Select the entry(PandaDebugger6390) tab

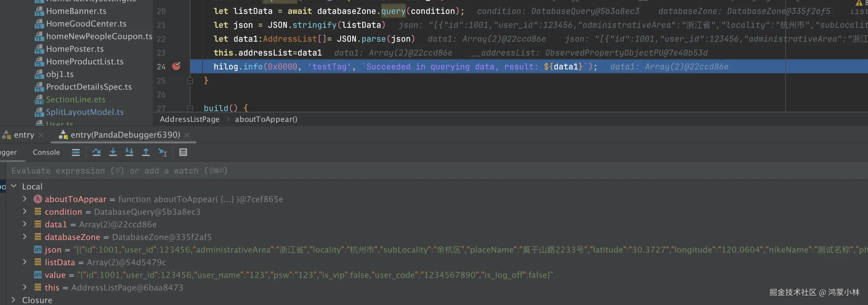[125, 135]
